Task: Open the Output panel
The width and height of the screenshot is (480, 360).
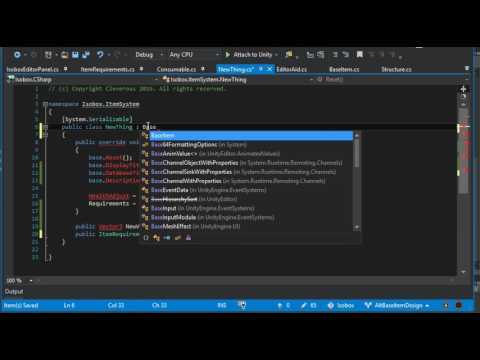Action: click(x=14, y=292)
